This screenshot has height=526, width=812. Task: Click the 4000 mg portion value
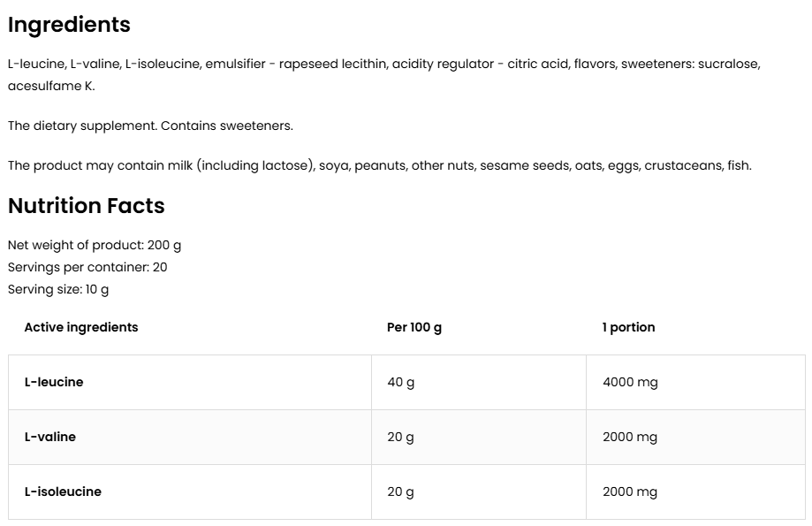tap(630, 382)
